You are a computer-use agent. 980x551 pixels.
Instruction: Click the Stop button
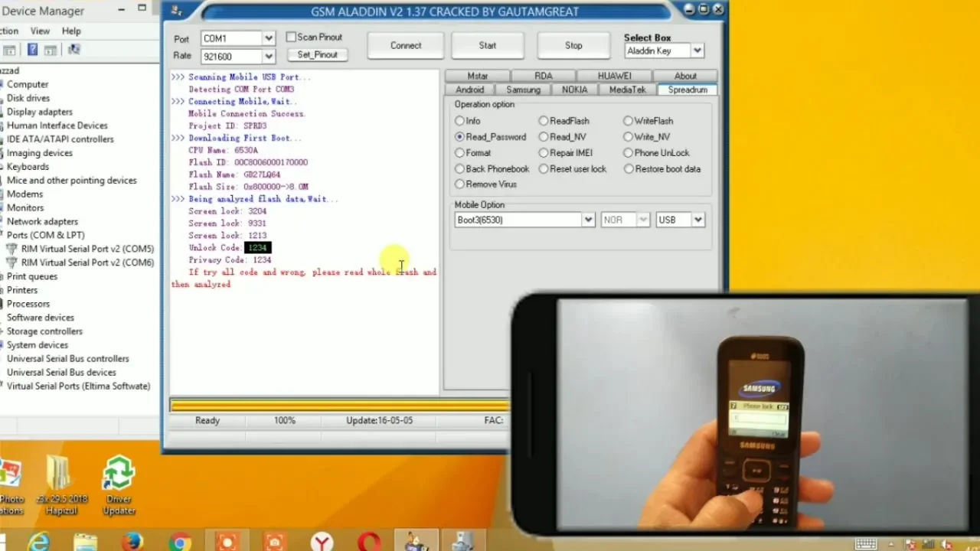click(573, 46)
